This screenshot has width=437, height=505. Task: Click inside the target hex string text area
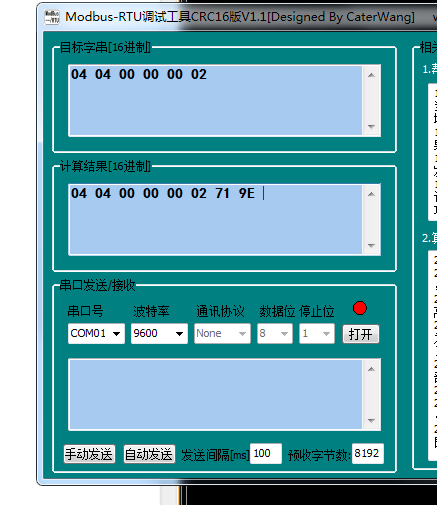click(x=216, y=101)
